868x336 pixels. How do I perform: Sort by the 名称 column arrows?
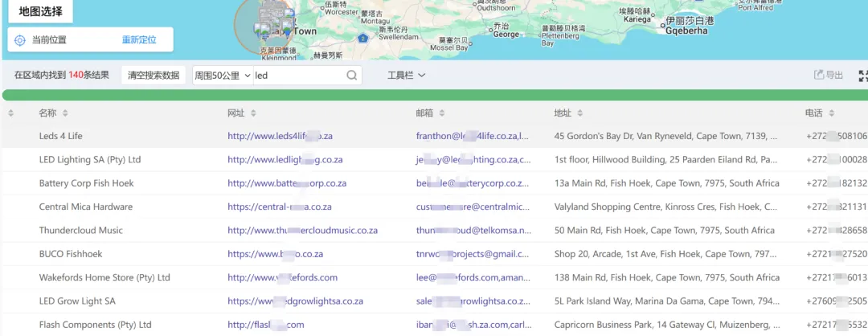click(65, 113)
